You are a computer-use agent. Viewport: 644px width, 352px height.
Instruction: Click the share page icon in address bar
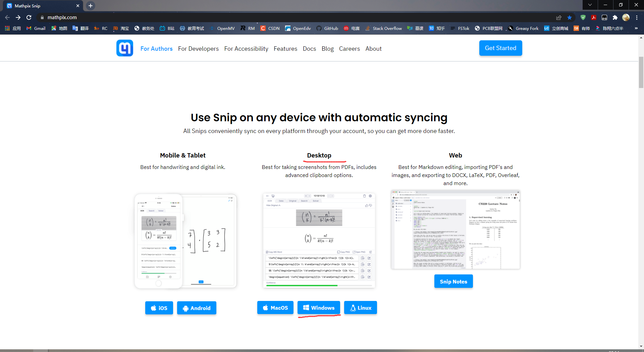click(x=559, y=17)
